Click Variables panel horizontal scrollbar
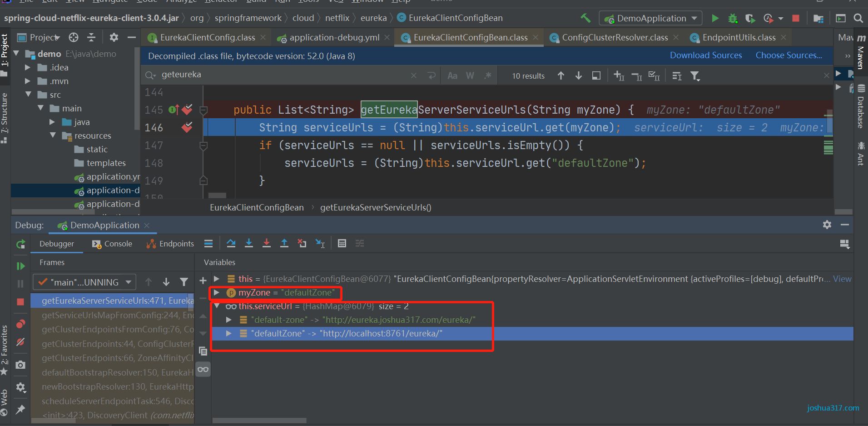 tap(259, 420)
